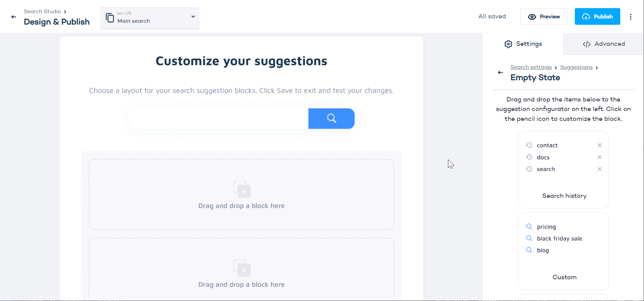Expand the chevron after Suggestions breadcrumb
Viewport: 644px width, 301px height.
[597, 67]
